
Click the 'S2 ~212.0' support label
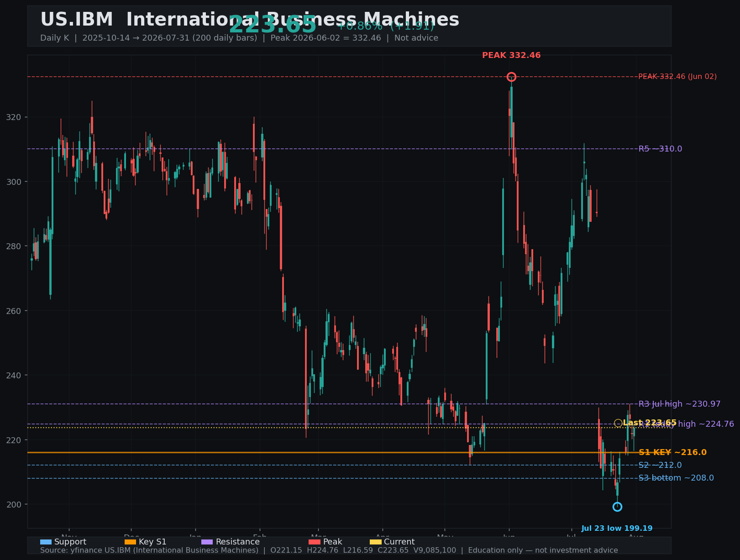click(660, 465)
